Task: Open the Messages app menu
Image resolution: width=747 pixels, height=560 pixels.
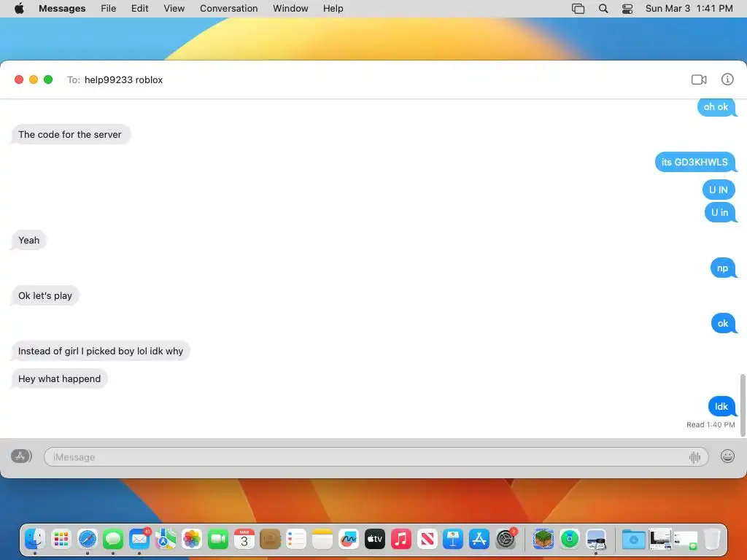Action: (x=62, y=9)
